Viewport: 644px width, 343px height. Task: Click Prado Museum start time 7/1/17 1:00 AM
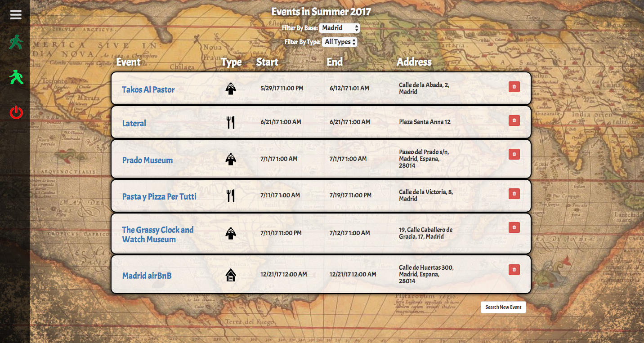click(279, 159)
